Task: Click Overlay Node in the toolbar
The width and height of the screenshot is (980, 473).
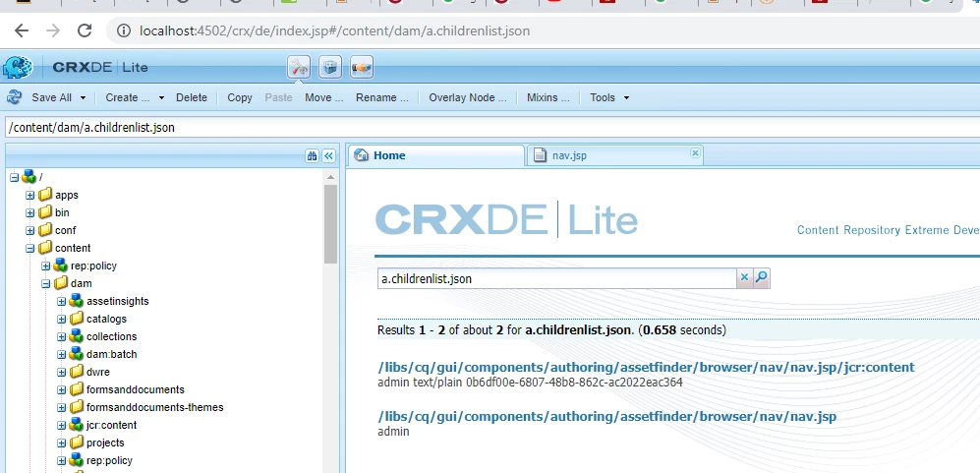Action: tap(468, 97)
